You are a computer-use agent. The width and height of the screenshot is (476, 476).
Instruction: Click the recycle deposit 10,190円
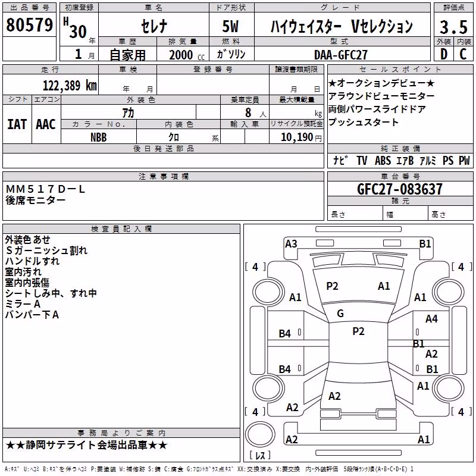301,137
